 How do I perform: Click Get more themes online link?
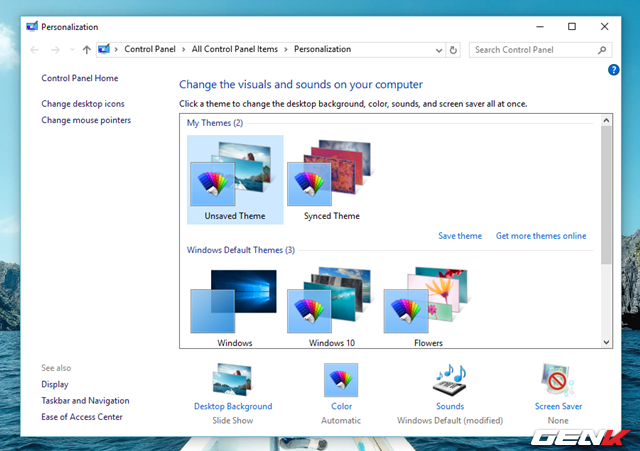(541, 235)
